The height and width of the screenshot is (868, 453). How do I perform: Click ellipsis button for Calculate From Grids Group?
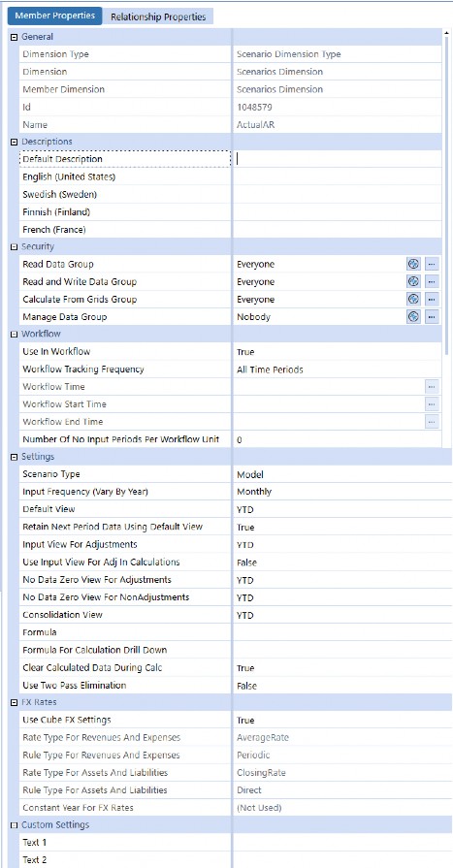click(432, 300)
